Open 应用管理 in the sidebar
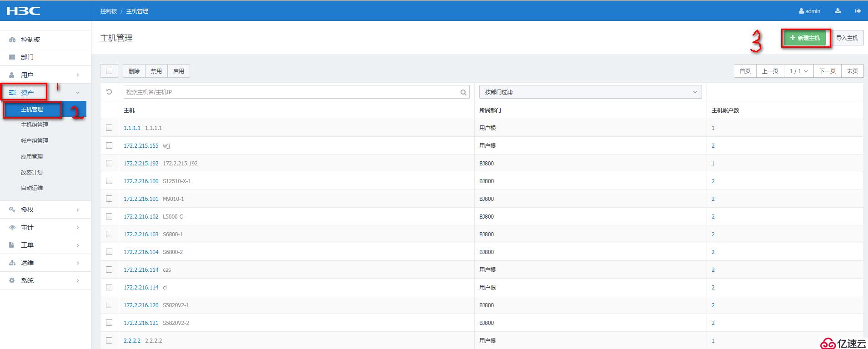868x349 pixels. pyautogui.click(x=32, y=157)
